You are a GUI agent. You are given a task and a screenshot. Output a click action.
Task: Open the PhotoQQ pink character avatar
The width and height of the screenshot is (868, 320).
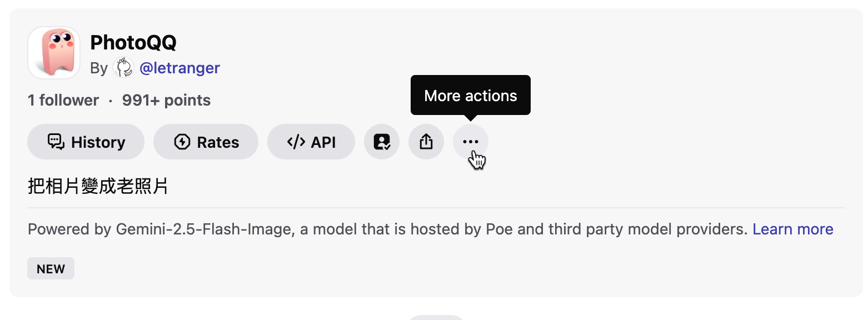54,53
